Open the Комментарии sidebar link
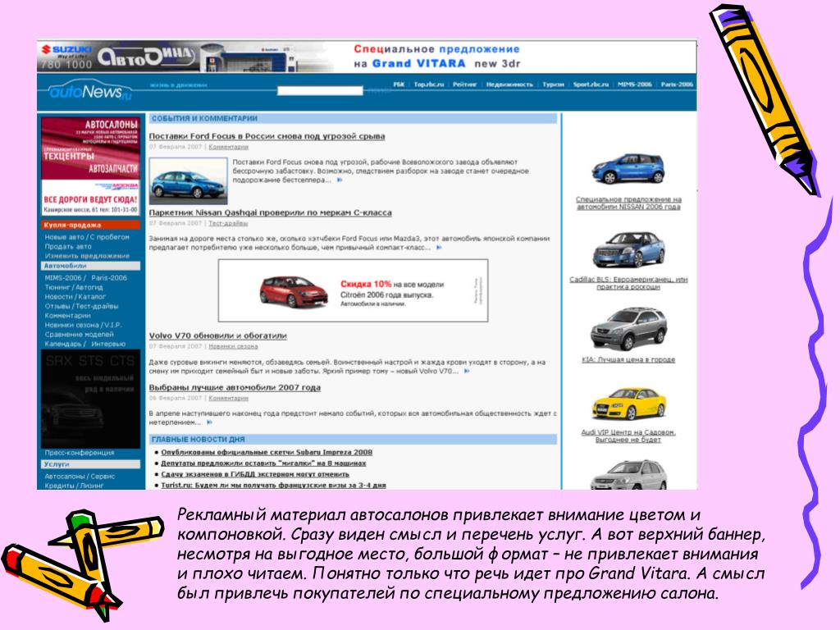The width and height of the screenshot is (840, 630). point(67,316)
